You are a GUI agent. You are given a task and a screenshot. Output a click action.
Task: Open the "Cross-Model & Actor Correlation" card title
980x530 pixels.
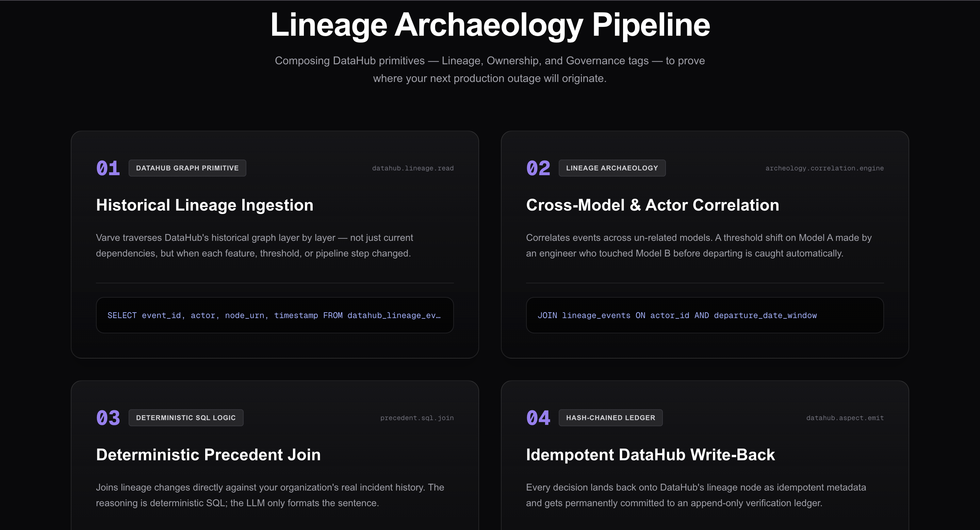point(652,205)
